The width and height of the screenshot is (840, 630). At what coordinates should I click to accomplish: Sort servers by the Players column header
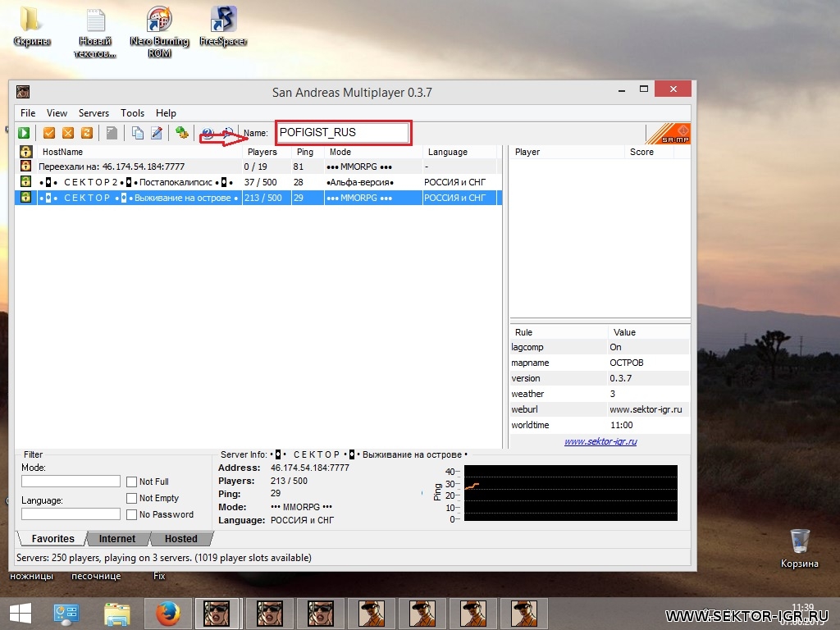[x=267, y=152]
